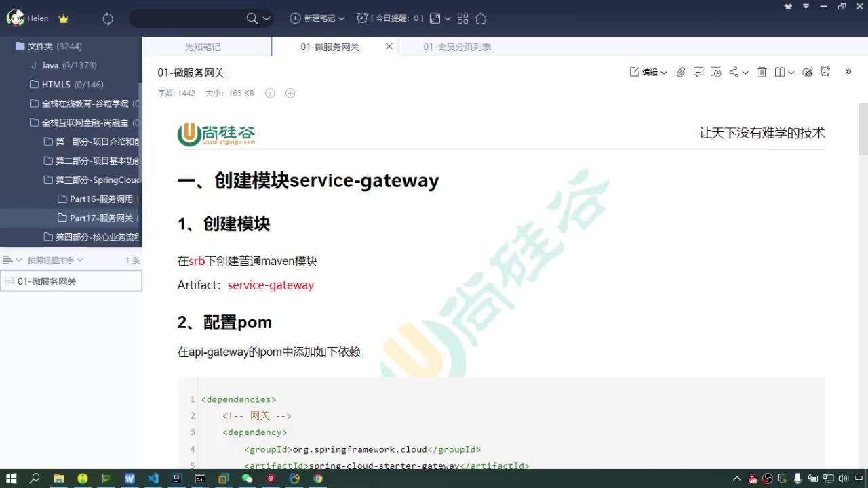
Task: Select 第二部分-项目基本功能 folder
Action: (71, 161)
